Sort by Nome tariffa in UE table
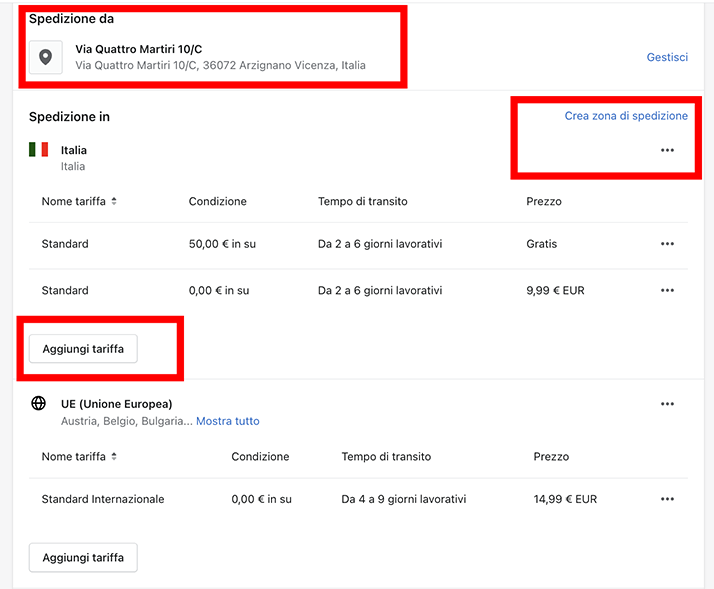 click(x=79, y=456)
